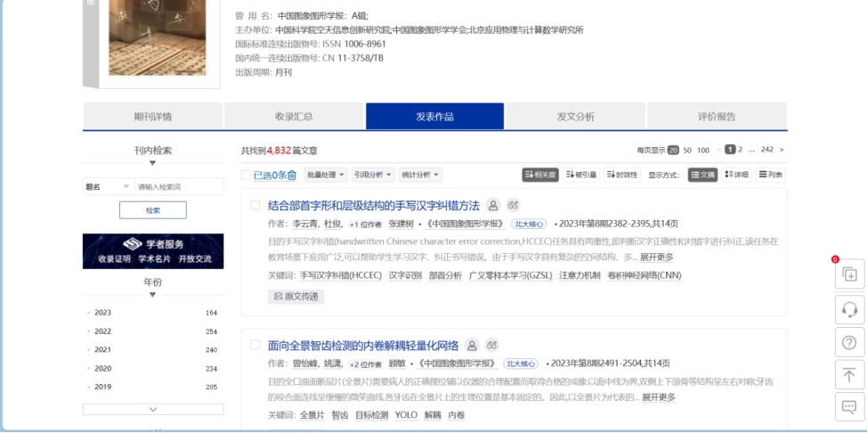Toggle the select-all checkbox beside 已选0条
Image resolution: width=868 pixels, height=433 pixels.
[246, 175]
